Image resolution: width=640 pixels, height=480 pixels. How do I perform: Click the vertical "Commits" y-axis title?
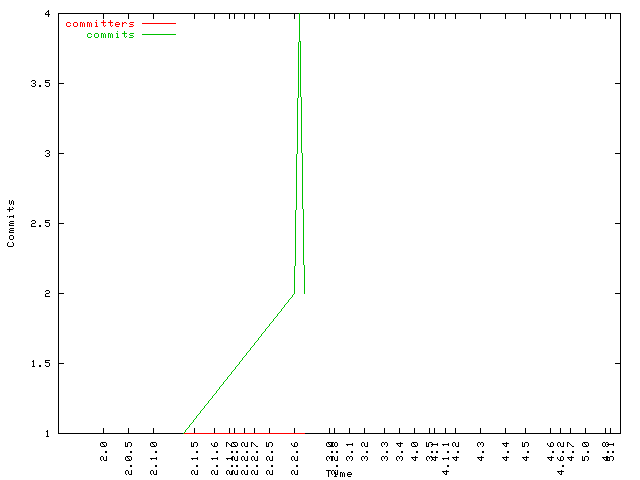(x=11, y=223)
